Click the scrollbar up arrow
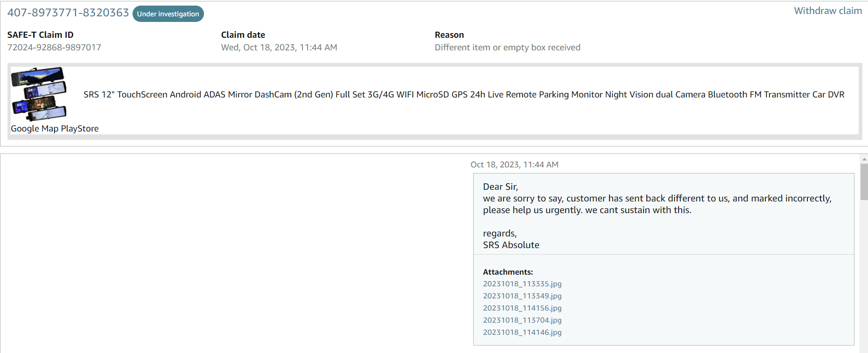868x353 pixels. (864, 159)
